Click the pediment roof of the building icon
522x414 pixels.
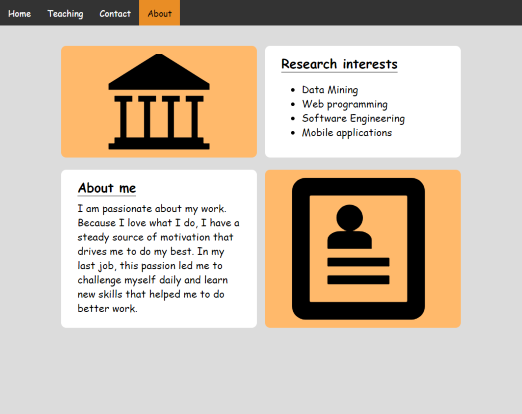(159, 72)
